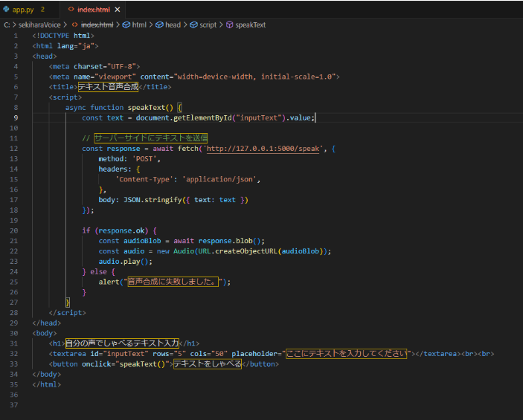This screenshot has width=523, height=420.
Task: Switch to the app.py tab
Action: tap(23, 10)
